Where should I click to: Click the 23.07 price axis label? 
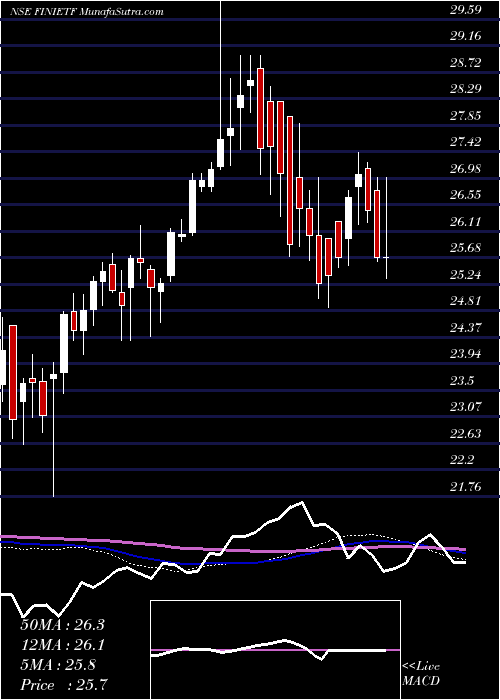[x=465, y=407]
